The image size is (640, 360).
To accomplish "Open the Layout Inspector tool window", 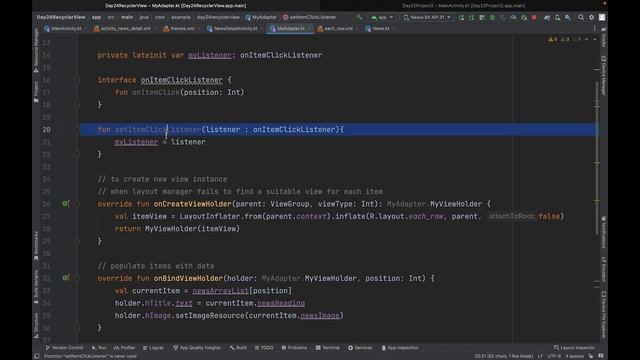I will tap(574, 348).
